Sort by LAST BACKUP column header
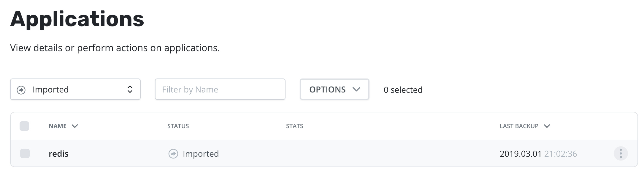This screenshot has height=179, width=644. [519, 126]
